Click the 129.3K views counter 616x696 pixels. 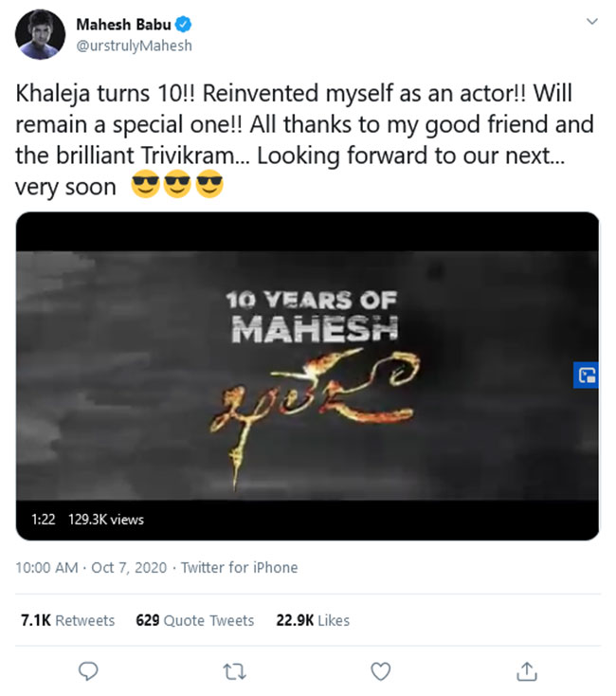tap(106, 520)
